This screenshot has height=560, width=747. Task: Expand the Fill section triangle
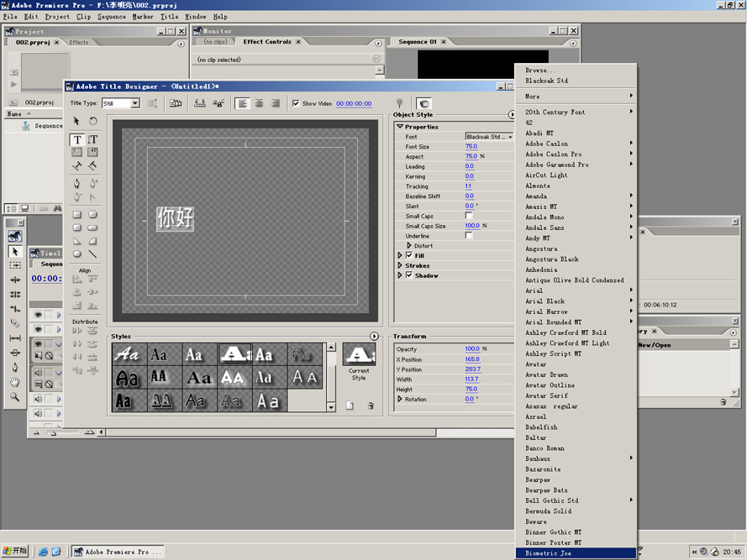tap(400, 255)
